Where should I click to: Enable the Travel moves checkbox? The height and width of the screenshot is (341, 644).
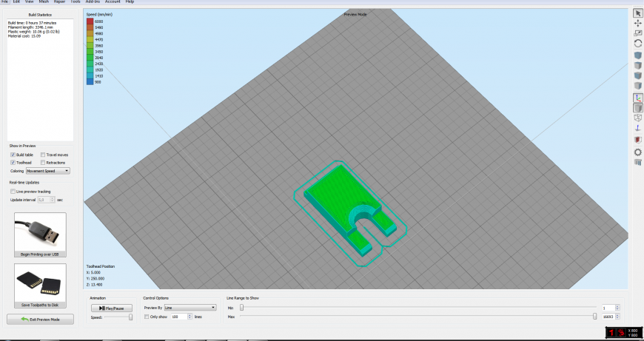[43, 155]
